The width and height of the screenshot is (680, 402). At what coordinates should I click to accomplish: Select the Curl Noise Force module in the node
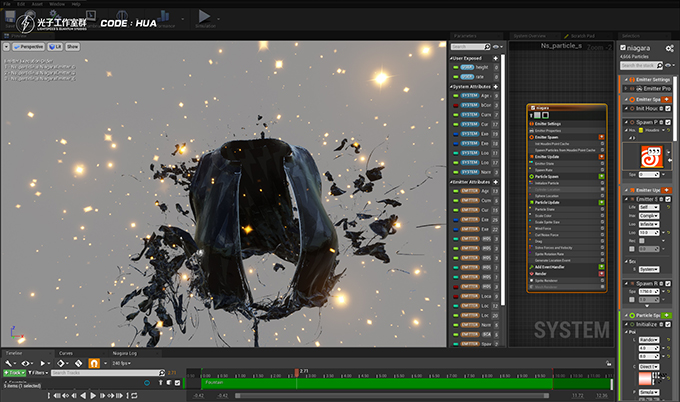pos(566,235)
